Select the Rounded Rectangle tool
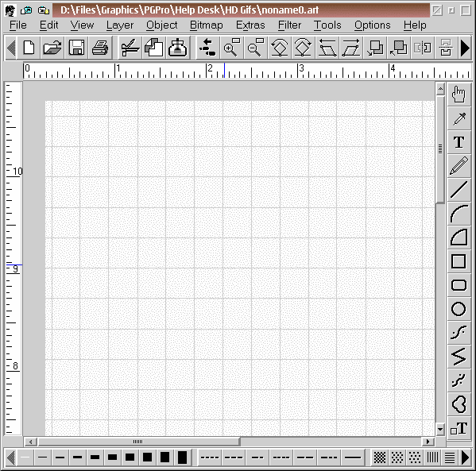Image resolution: width=476 pixels, height=471 pixels. [x=459, y=285]
